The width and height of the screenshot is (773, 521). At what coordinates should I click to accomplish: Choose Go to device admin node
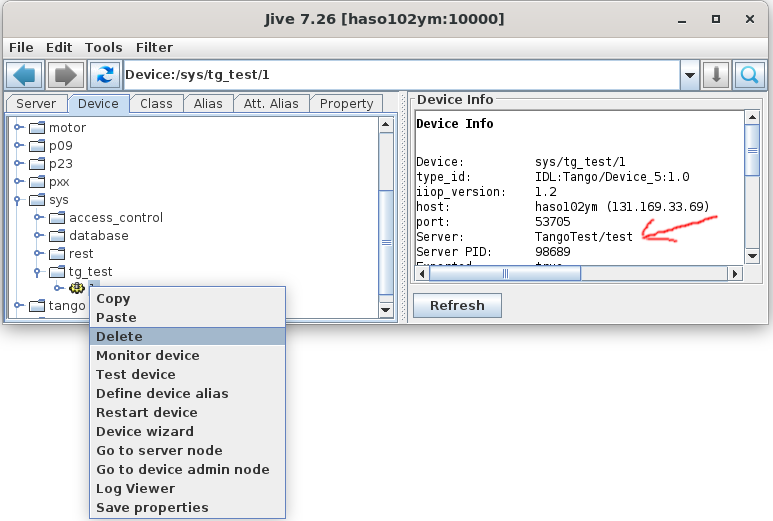click(187, 469)
